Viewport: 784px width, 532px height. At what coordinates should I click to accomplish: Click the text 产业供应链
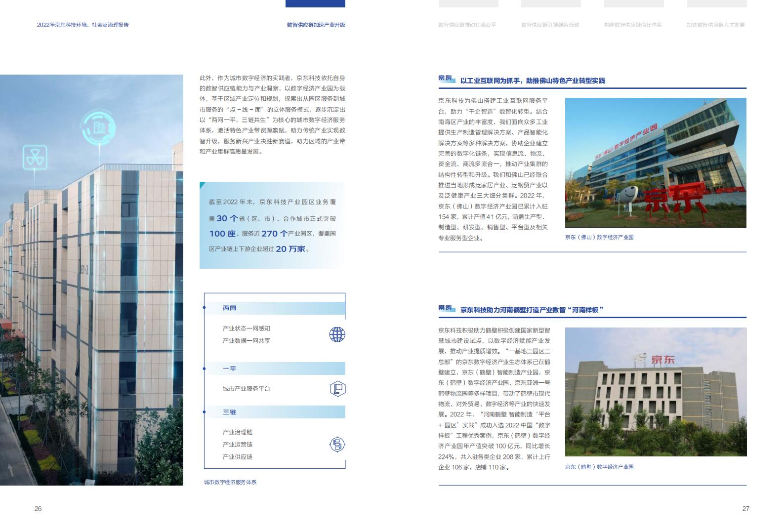click(x=238, y=457)
